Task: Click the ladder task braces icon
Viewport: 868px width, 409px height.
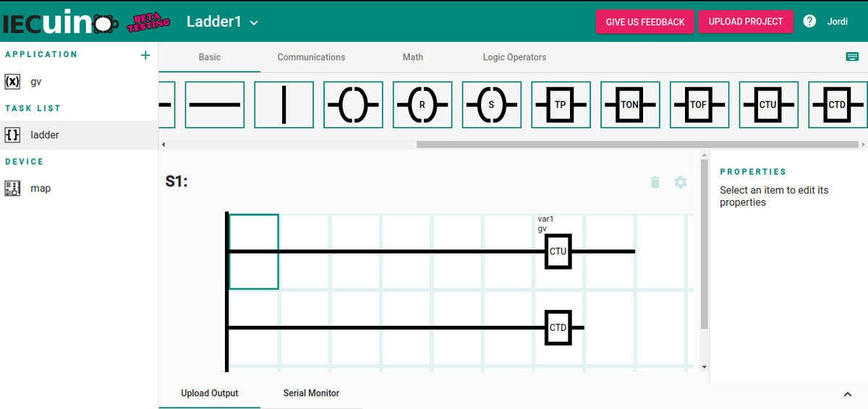Action: 12,135
